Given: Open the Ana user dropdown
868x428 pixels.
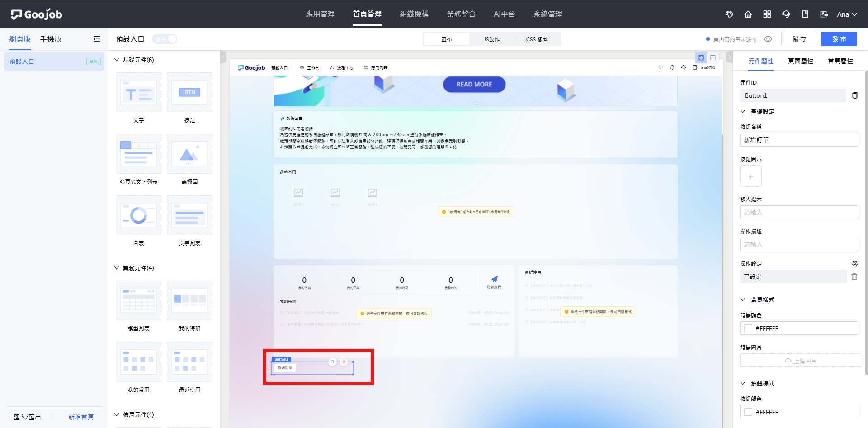Looking at the screenshot, I should click(847, 14).
